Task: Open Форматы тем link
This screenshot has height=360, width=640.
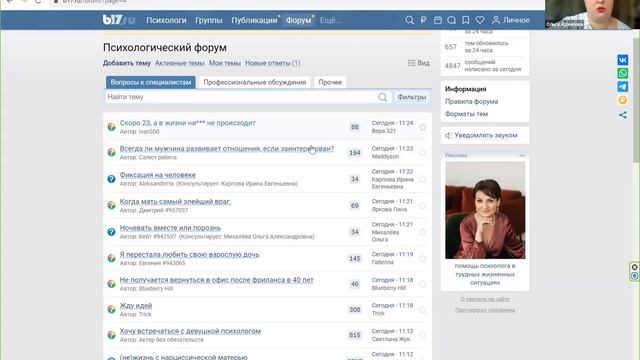Action: (x=467, y=114)
